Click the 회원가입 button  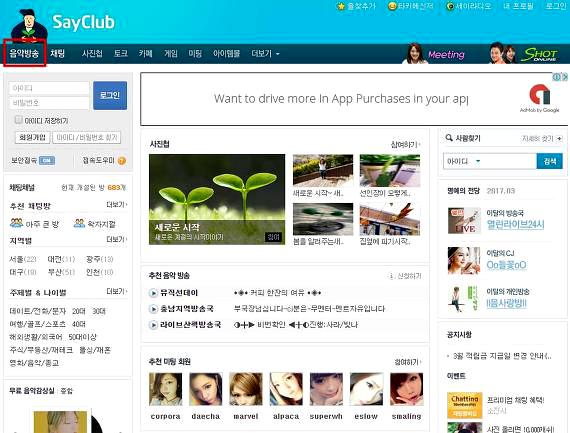(x=32, y=137)
